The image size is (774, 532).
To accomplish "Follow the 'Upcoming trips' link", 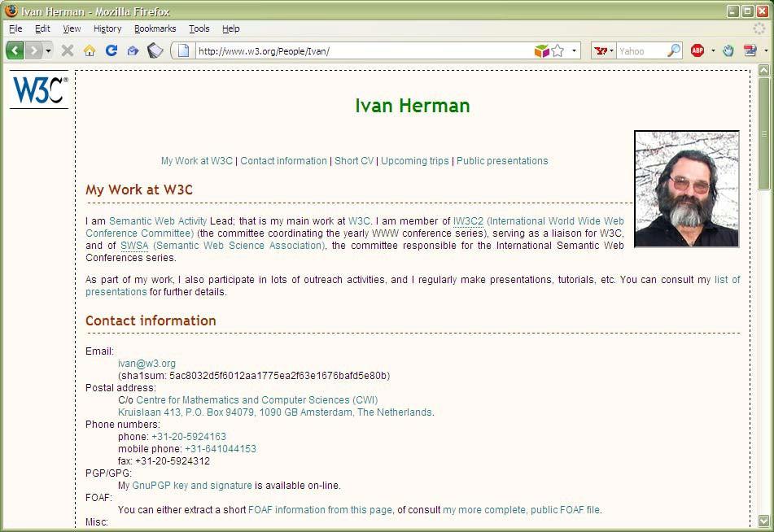I will tap(414, 161).
